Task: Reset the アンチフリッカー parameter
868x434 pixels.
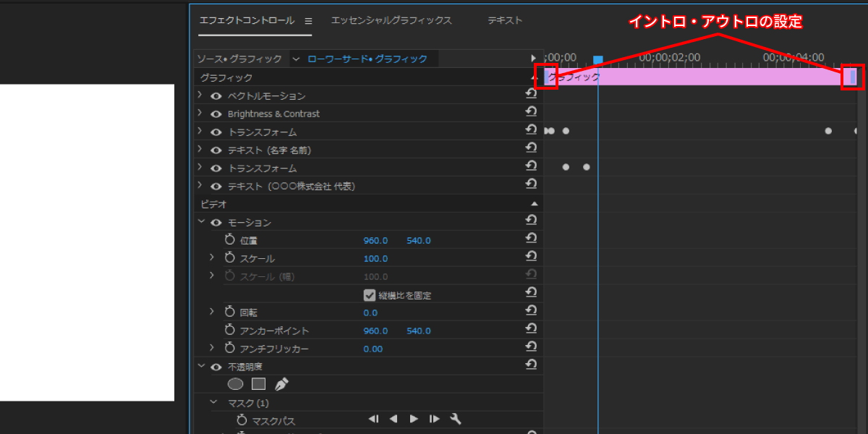Action: pos(531,347)
